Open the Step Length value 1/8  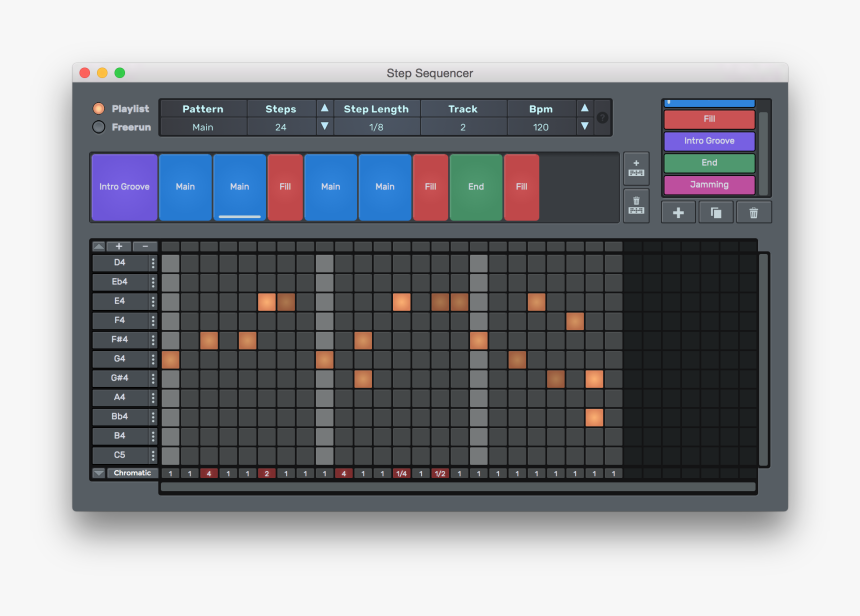(376, 127)
